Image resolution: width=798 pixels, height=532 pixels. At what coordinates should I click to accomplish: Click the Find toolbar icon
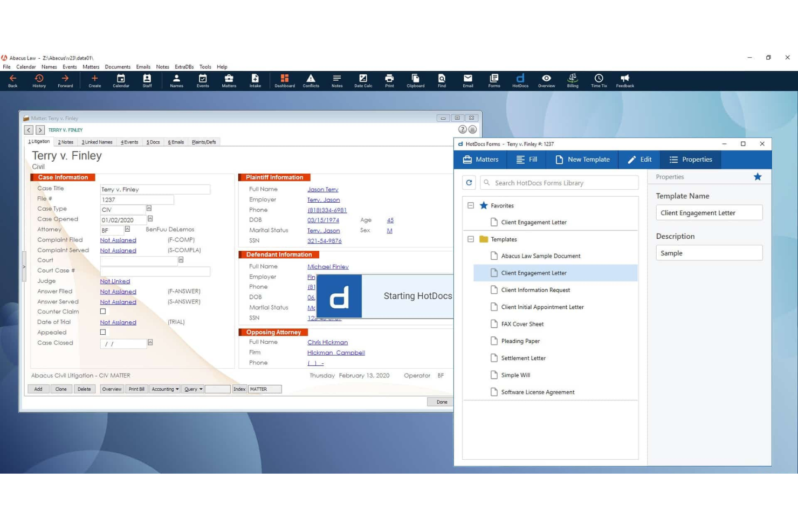[x=442, y=81]
